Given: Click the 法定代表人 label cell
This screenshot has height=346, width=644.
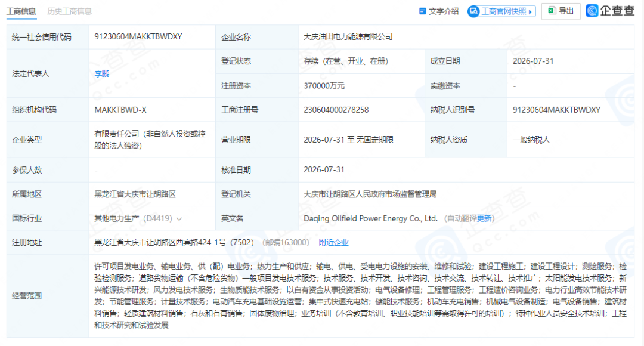Looking at the screenshot, I should tap(48, 73).
